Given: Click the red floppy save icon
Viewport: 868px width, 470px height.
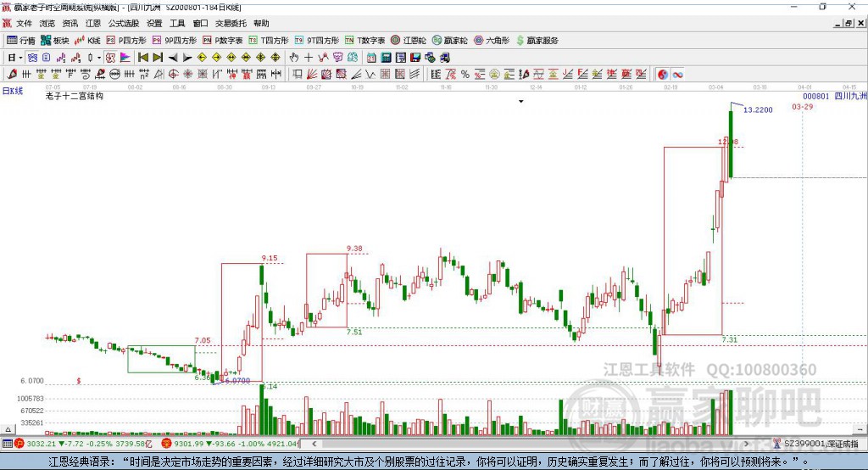Looking at the screenshot, I should 415,58.
